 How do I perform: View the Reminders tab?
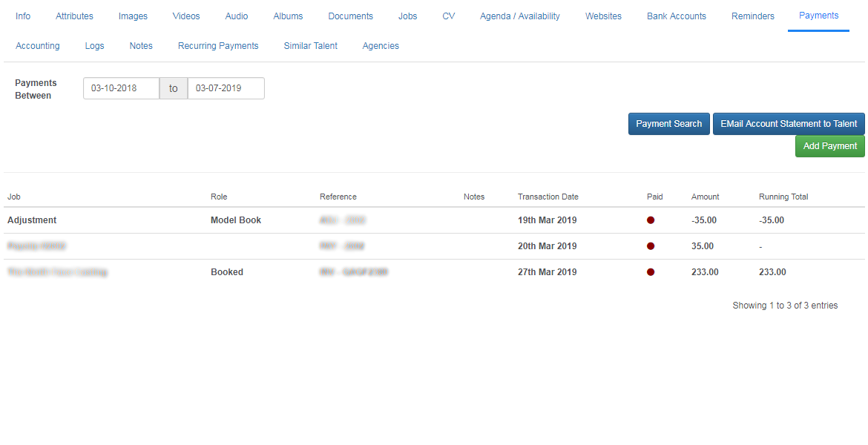pyautogui.click(x=752, y=16)
